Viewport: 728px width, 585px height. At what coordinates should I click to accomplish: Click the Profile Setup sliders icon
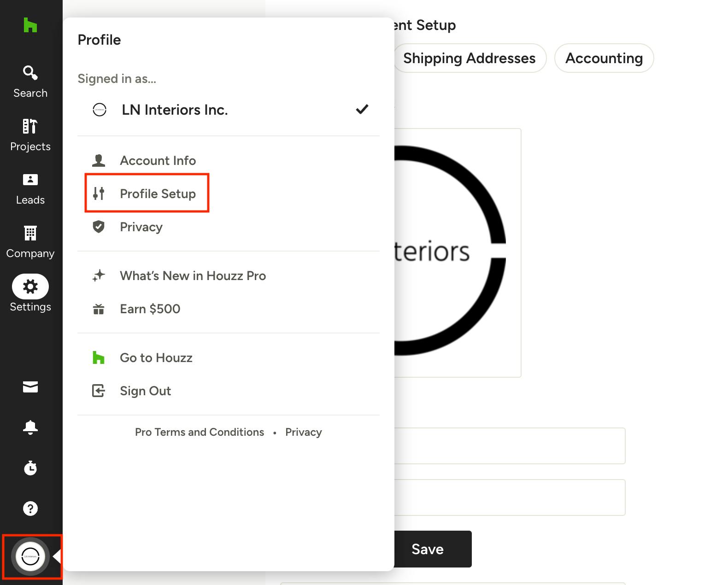click(x=99, y=193)
